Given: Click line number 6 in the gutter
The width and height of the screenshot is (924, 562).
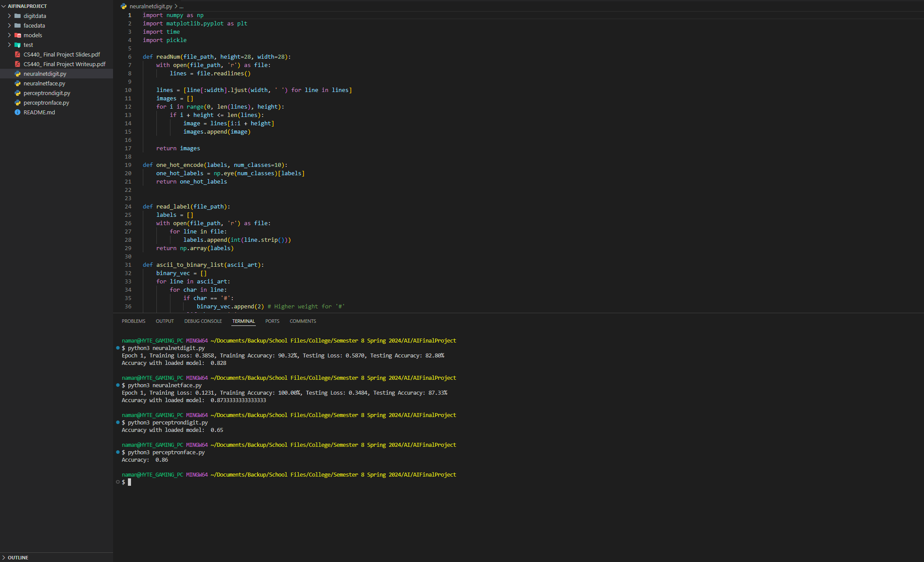Looking at the screenshot, I should [x=130, y=57].
